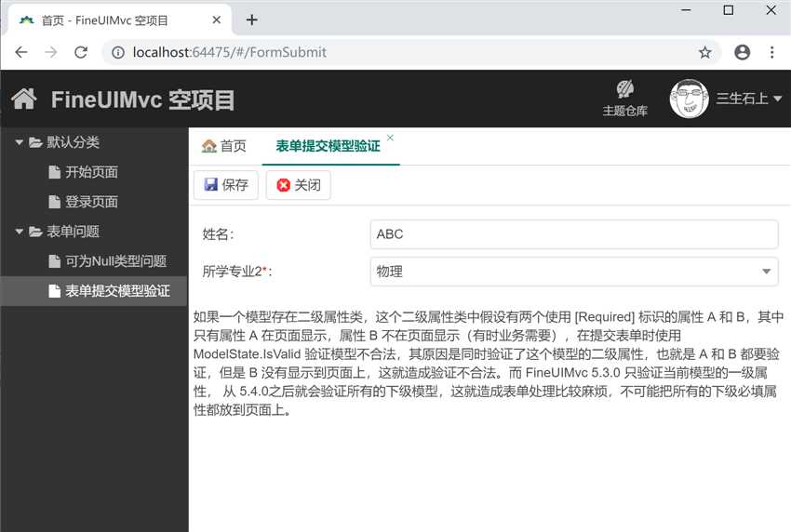Switch to the 首页 tab
The image size is (791, 532).
[224, 146]
